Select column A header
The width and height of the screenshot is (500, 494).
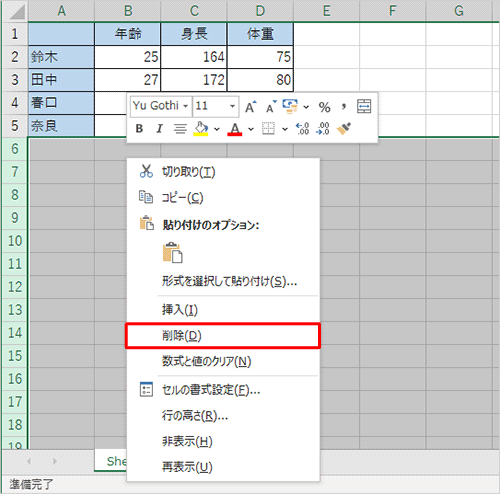(61, 11)
